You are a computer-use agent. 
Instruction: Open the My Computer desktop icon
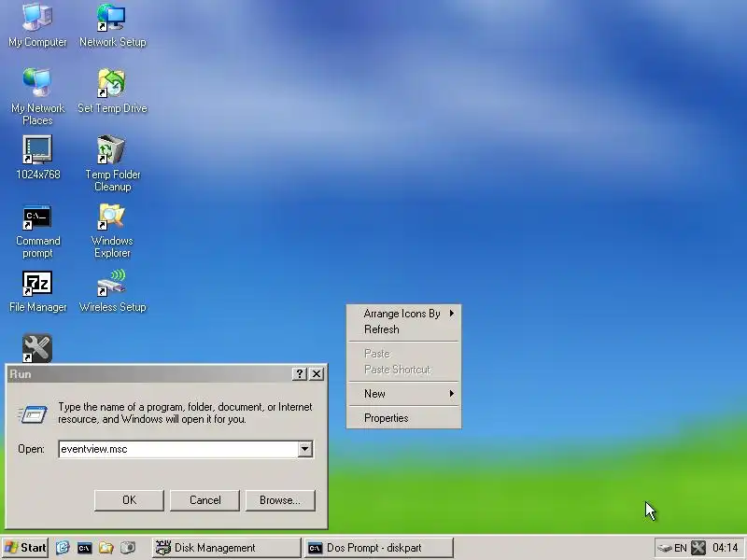click(x=37, y=25)
